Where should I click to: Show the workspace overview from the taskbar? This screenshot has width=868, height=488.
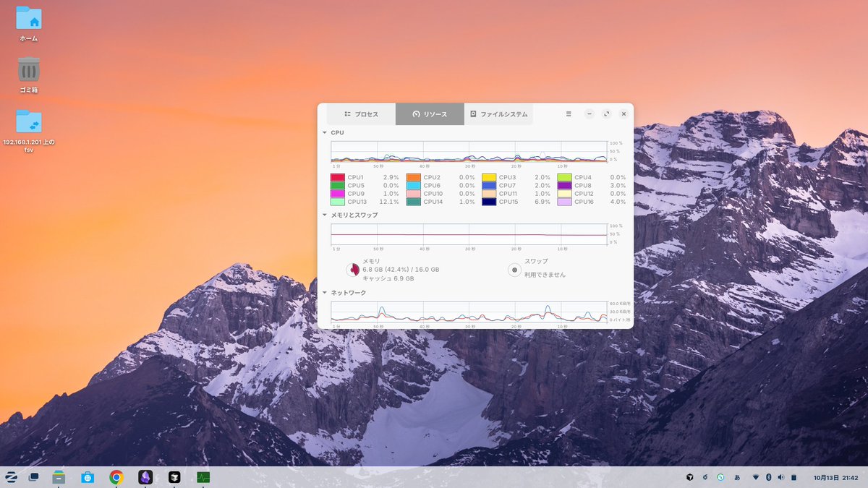(x=33, y=477)
